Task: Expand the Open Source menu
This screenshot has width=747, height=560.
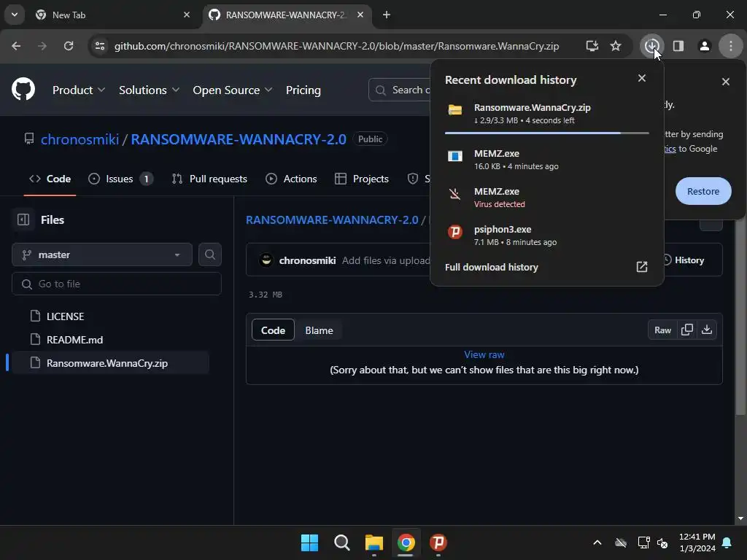Action: (x=233, y=90)
